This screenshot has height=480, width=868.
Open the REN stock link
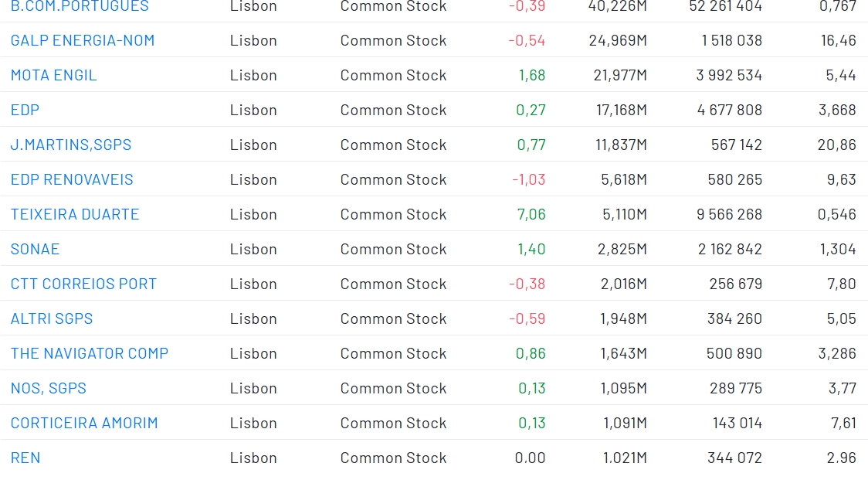[x=25, y=458]
